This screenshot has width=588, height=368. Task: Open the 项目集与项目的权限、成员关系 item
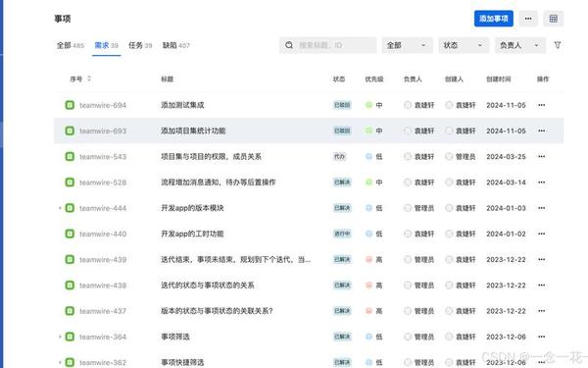pos(211,157)
